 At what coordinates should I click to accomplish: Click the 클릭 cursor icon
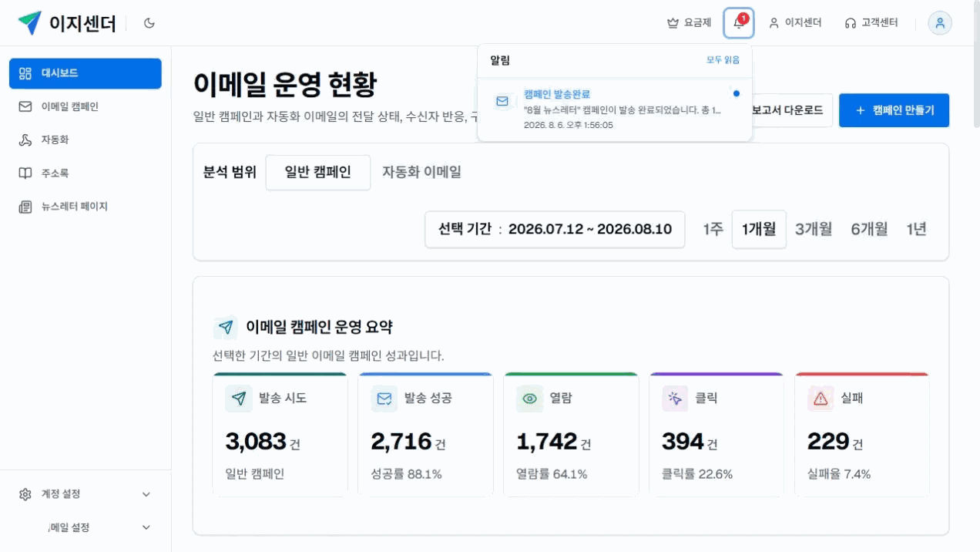tap(675, 399)
